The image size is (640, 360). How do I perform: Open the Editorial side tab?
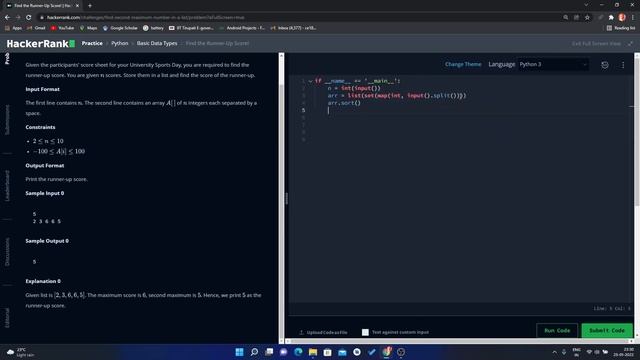pos(7,318)
